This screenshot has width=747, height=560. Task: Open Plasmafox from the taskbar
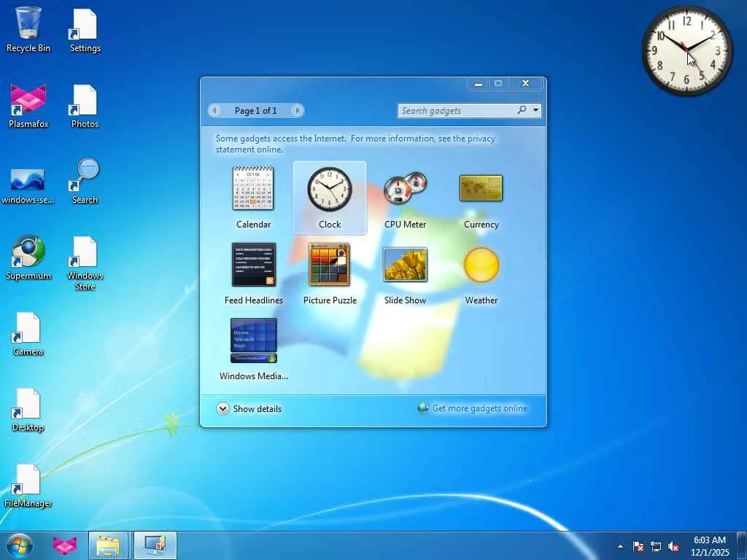pyautogui.click(x=65, y=545)
